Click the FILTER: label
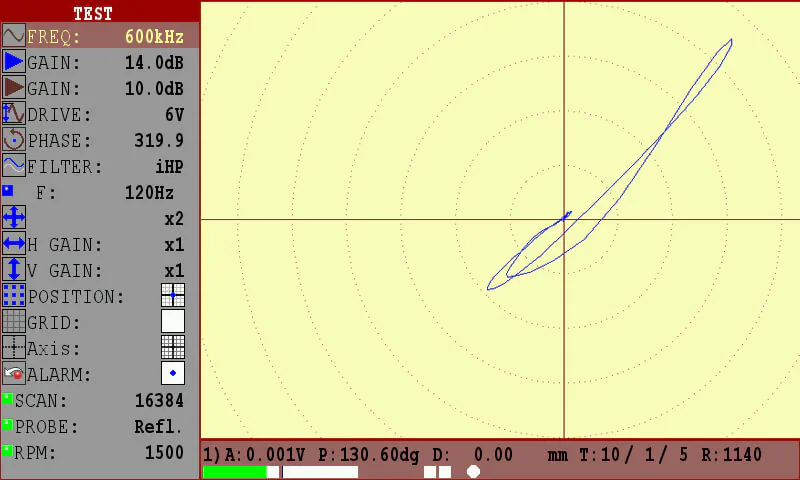 coord(65,167)
